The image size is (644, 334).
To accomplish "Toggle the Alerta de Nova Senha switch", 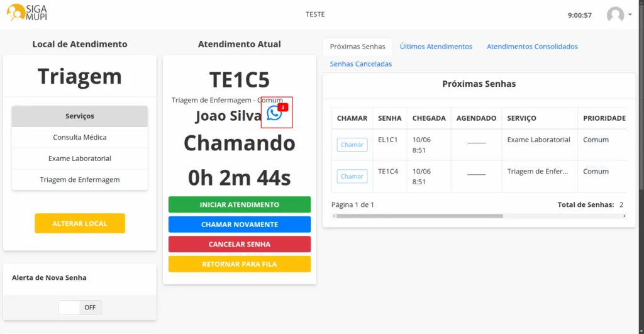I will pos(80,308).
